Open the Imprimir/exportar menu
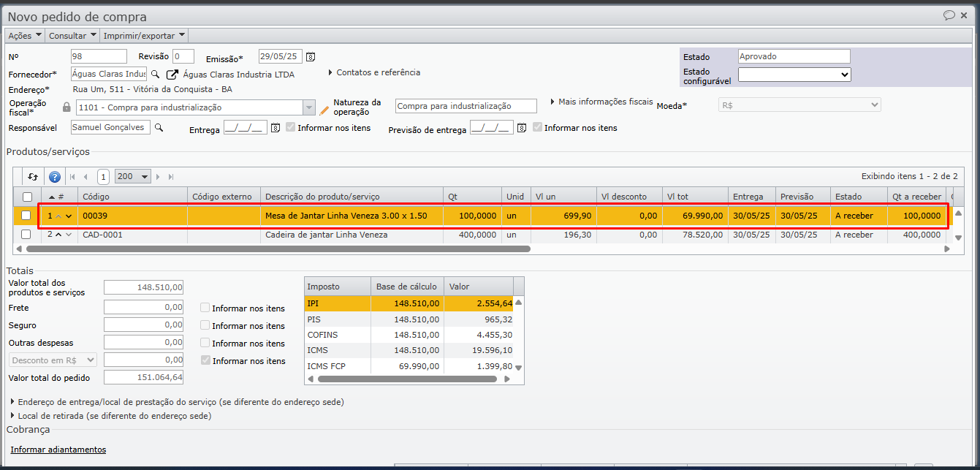980x470 pixels. pyautogui.click(x=144, y=35)
